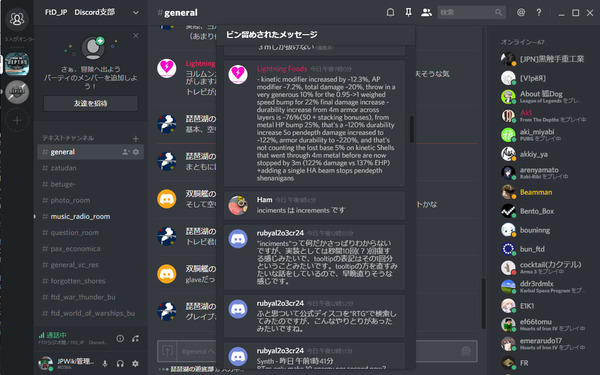
Task: Open general channel
Action: click(x=90, y=152)
